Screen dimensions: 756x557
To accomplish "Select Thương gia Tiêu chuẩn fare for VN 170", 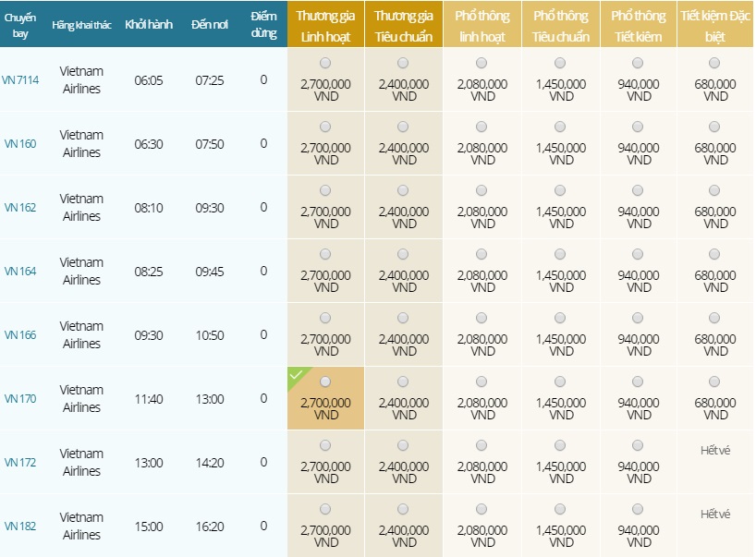I will (403, 381).
